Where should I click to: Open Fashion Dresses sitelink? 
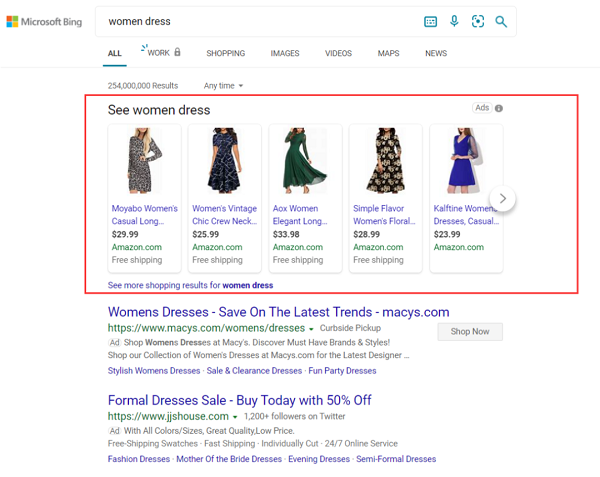139,459
